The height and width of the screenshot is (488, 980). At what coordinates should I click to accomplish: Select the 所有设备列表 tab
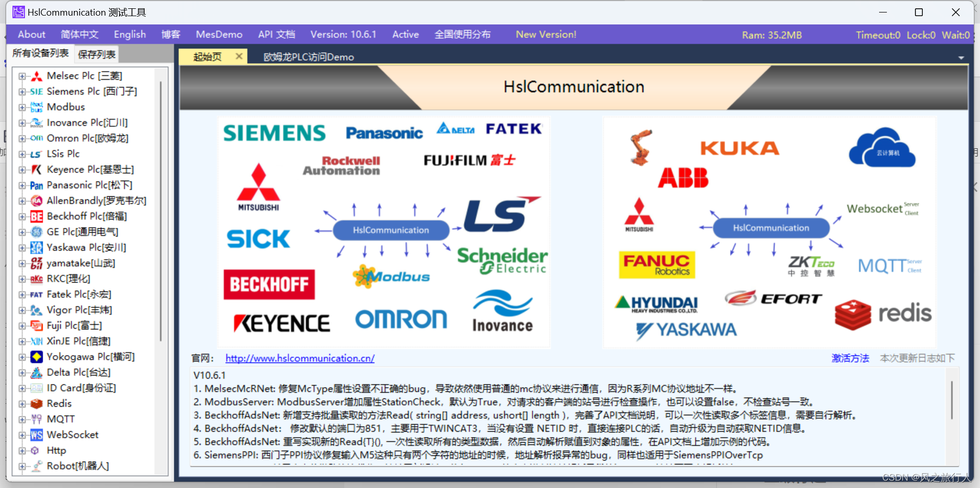[41, 53]
